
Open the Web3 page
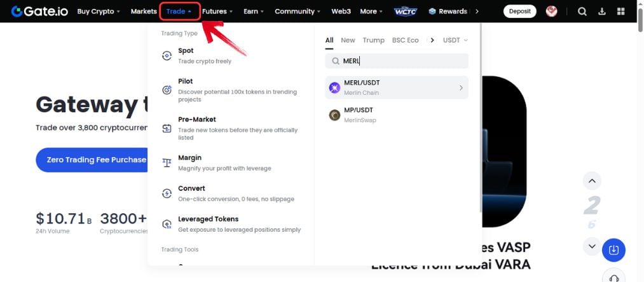pos(341,11)
